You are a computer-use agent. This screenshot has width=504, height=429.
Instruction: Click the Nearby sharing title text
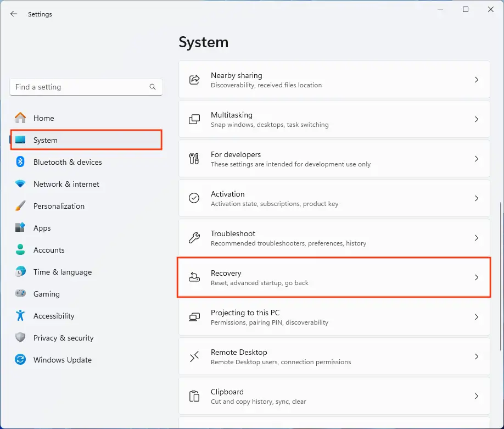click(x=237, y=75)
